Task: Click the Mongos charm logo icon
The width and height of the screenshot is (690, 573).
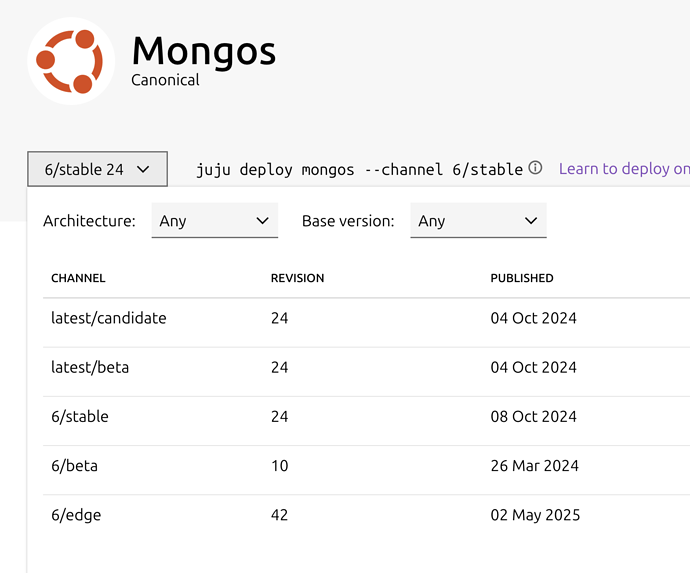Action: (71, 61)
